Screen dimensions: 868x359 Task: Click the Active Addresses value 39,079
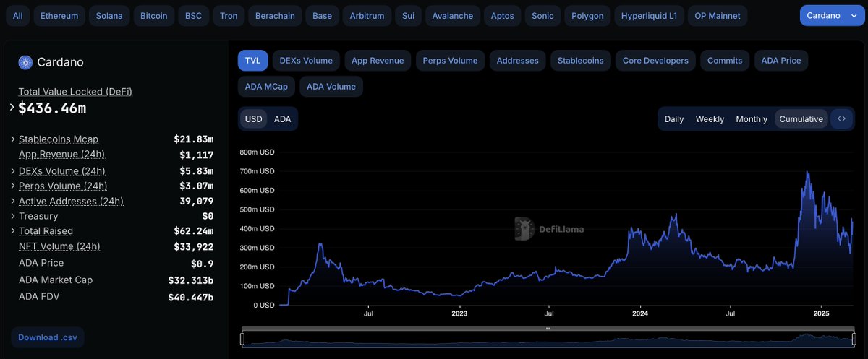197,202
